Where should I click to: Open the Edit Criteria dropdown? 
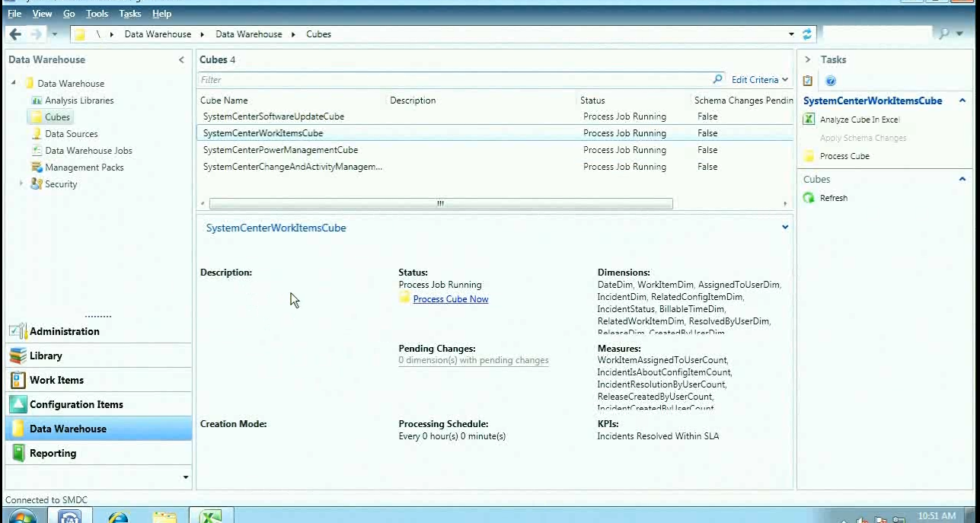[760, 79]
